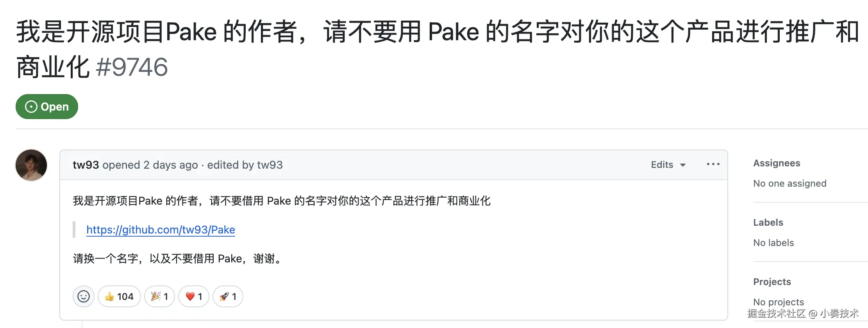Click tw93 author username in header
The image size is (868, 328).
pos(86,165)
